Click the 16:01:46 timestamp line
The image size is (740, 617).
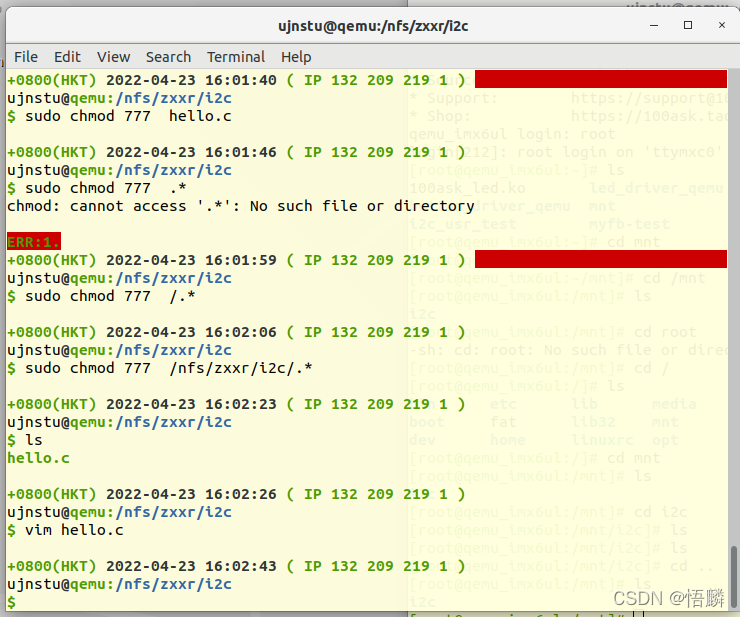pos(236,152)
